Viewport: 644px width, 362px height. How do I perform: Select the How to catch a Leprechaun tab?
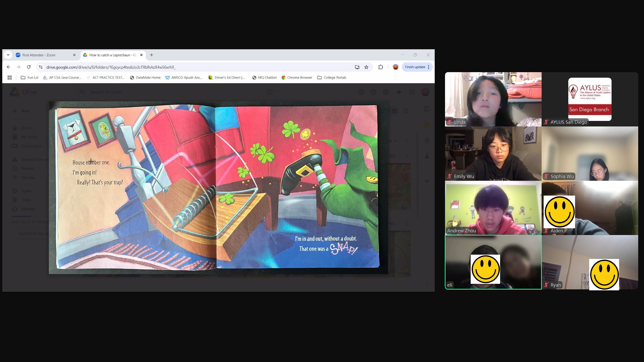tap(113, 55)
